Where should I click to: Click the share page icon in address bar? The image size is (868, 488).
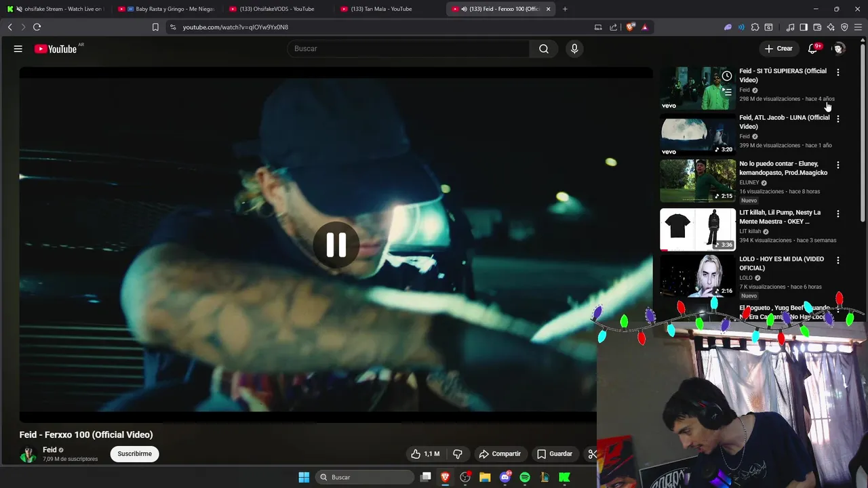(x=613, y=27)
